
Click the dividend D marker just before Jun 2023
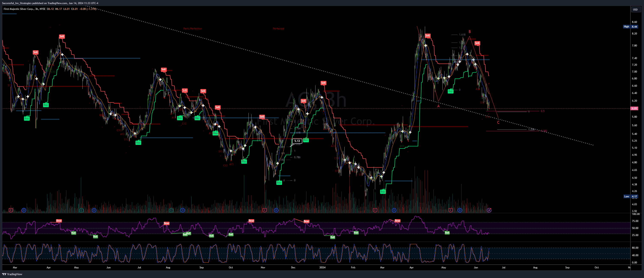(x=94, y=210)
